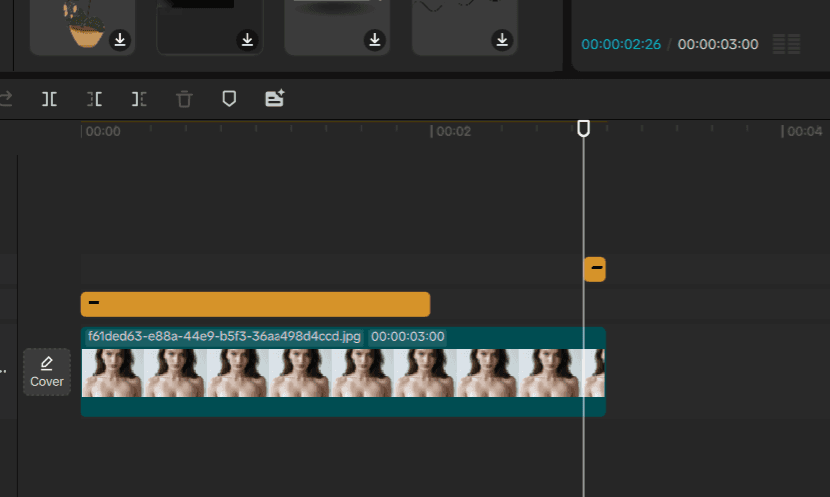Select the small orange clip at playhead

595,269
